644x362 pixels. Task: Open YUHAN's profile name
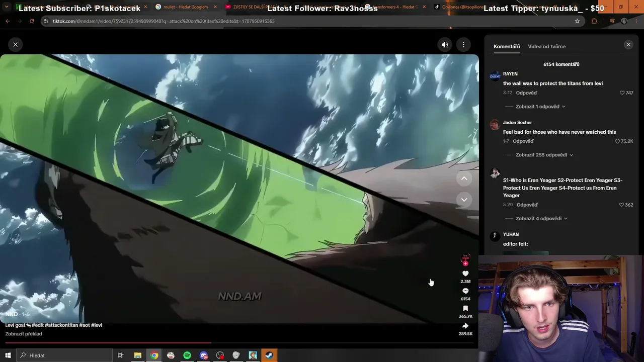coord(511,234)
